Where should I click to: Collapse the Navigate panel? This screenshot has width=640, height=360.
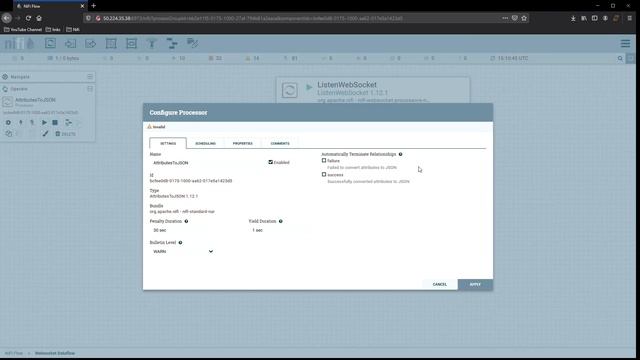[90, 77]
